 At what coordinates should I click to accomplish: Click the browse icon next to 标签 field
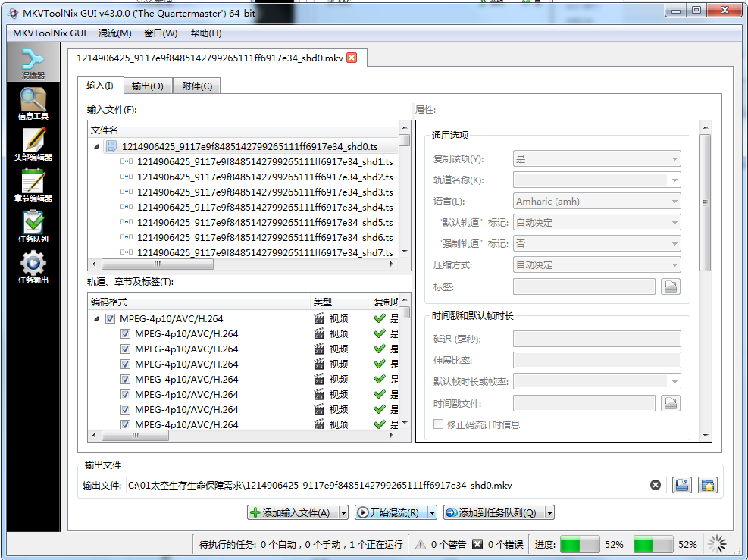[670, 286]
